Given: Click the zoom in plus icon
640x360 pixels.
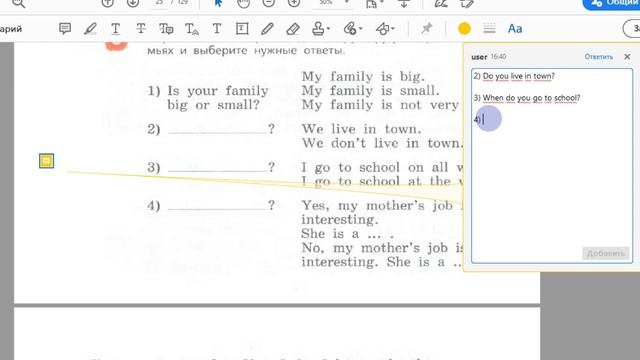Looking at the screenshot, I should click(x=294, y=3).
